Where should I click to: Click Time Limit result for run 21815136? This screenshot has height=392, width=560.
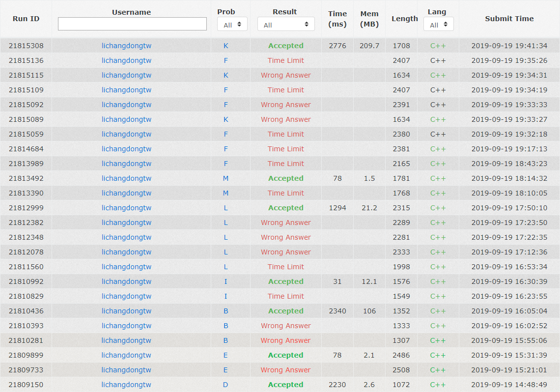[286, 60]
